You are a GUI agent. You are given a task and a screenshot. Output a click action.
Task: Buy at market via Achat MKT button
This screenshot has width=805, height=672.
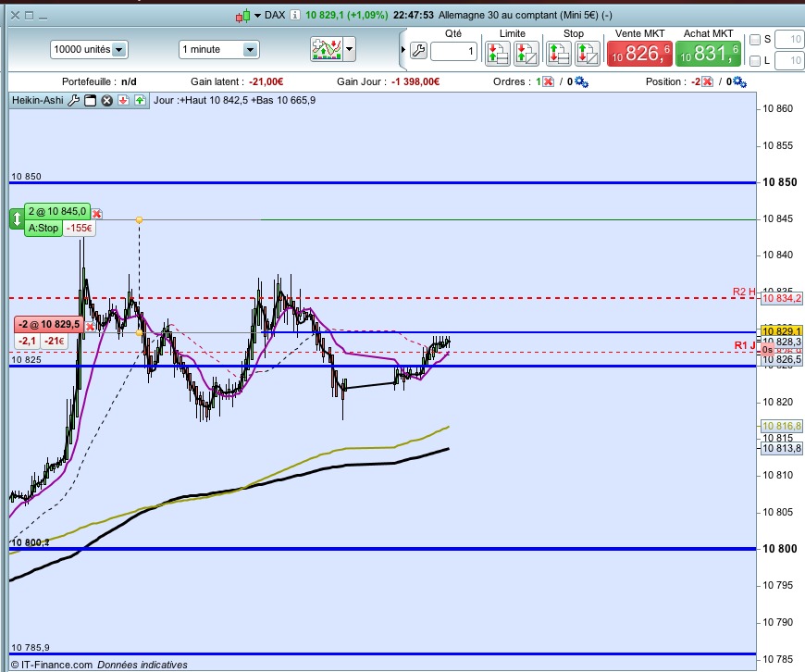tap(708, 54)
